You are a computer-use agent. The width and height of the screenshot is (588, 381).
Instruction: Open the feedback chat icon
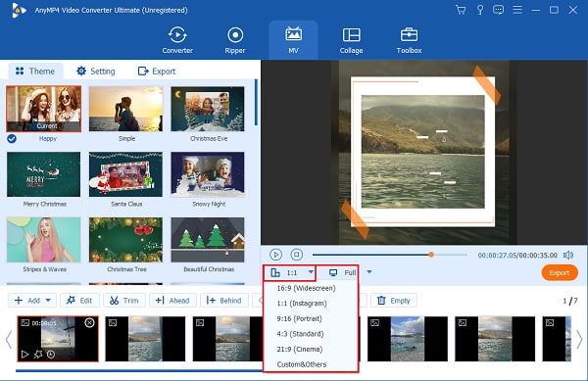pyautogui.click(x=498, y=10)
